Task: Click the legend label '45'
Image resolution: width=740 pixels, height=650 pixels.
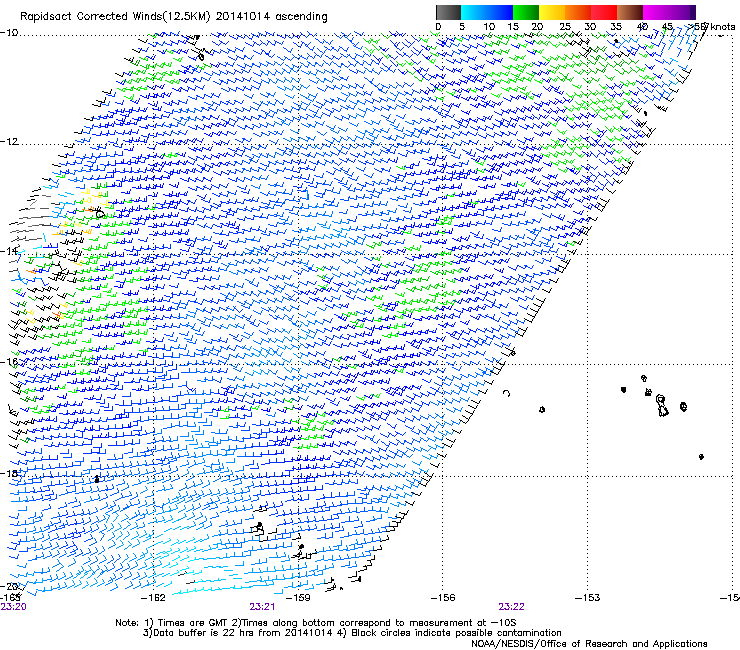Action: pos(667,27)
